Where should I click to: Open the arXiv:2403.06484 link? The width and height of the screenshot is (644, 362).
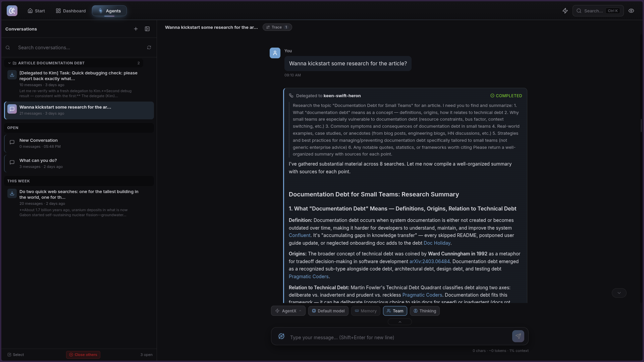tap(429, 261)
